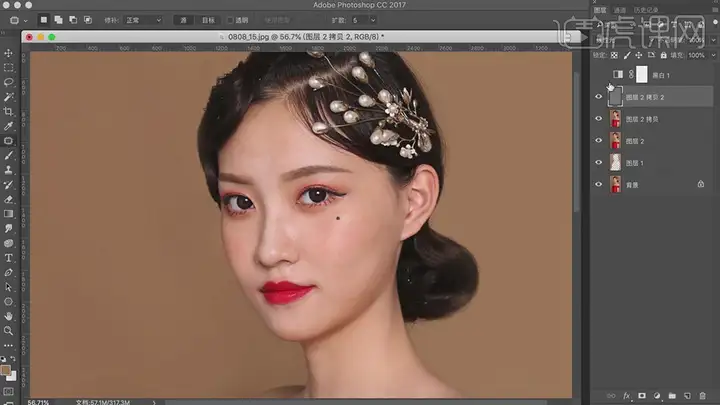Create a new layer
This screenshot has width=720, height=405.
pyautogui.click(x=687, y=396)
